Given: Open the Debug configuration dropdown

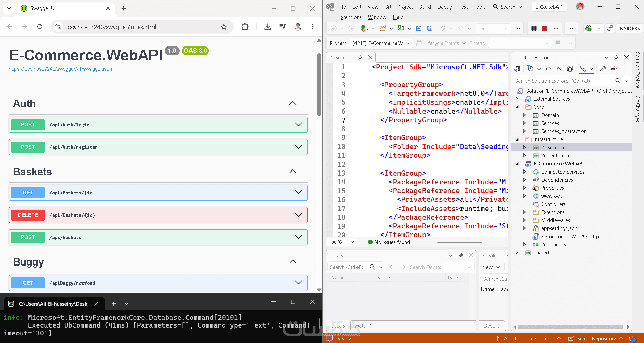Looking at the screenshot, I should [x=494, y=28].
